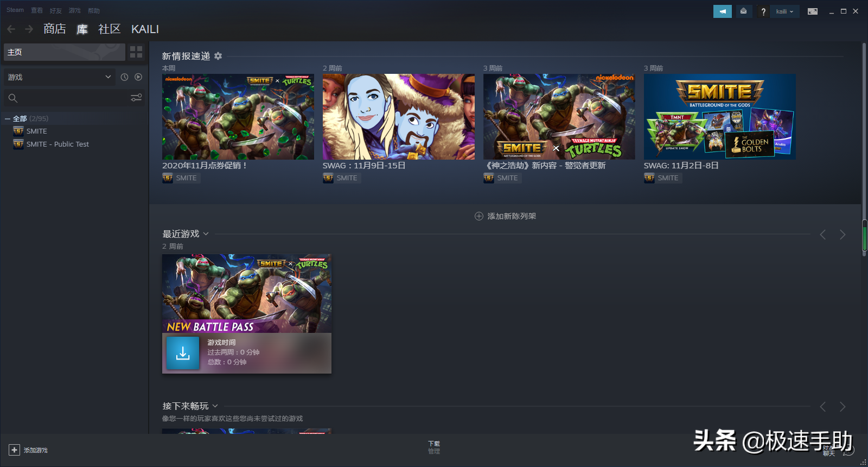Click the SMITE Public Test list icon

pos(18,144)
